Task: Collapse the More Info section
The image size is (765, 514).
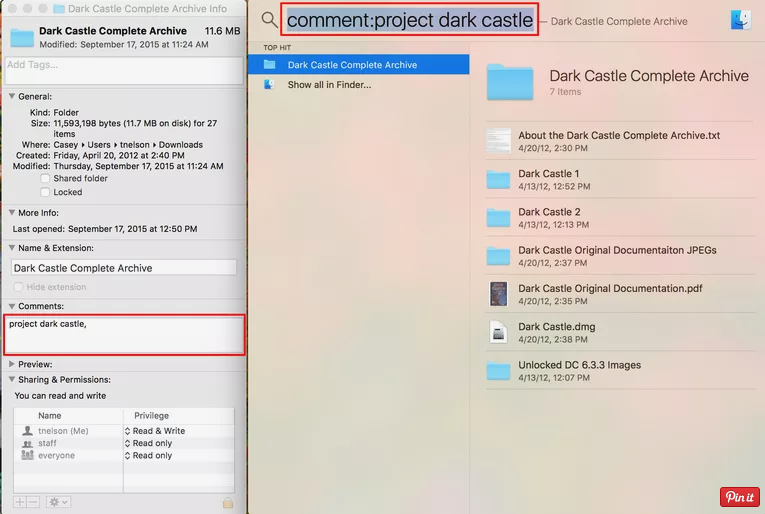Action: coord(12,213)
